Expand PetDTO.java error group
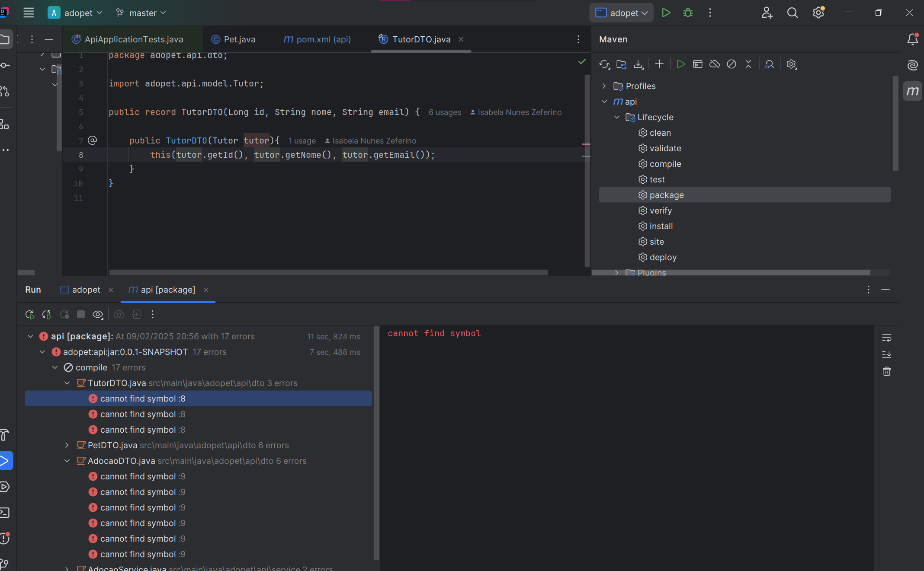The image size is (924, 571). pos(67,445)
